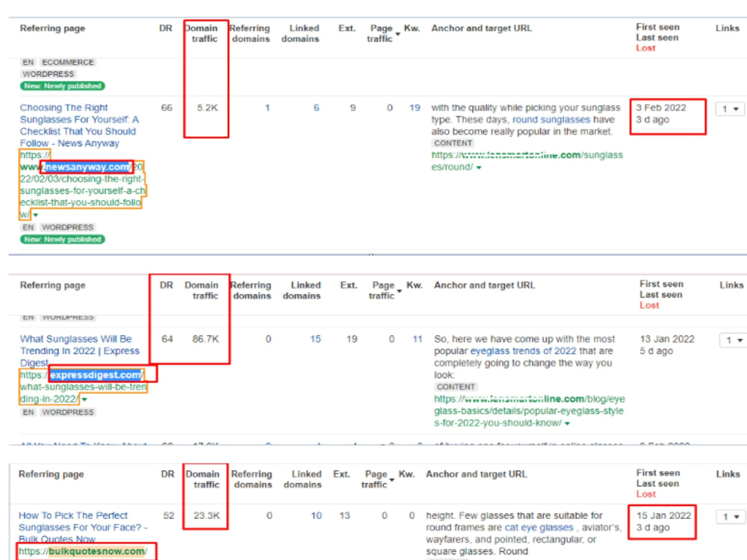Open the lensmartonline.com blog eyeglass-basics target URL
Screen dimensions: 747x560
coord(530,411)
